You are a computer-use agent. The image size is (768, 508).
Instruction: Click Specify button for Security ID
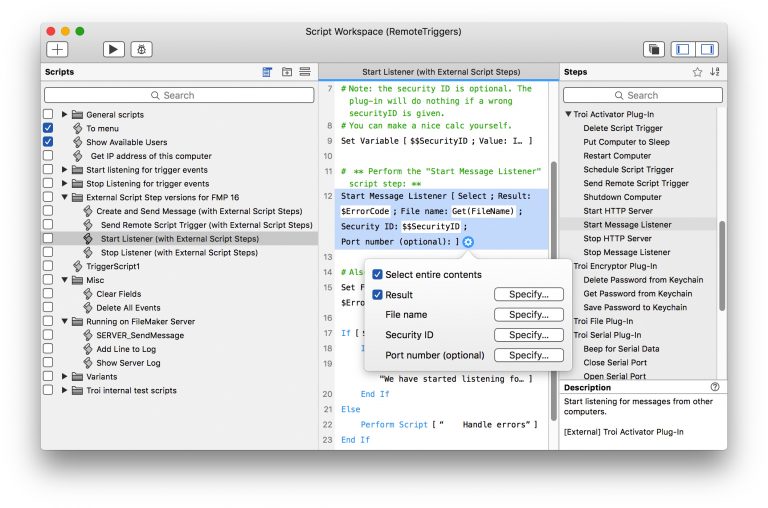point(528,335)
